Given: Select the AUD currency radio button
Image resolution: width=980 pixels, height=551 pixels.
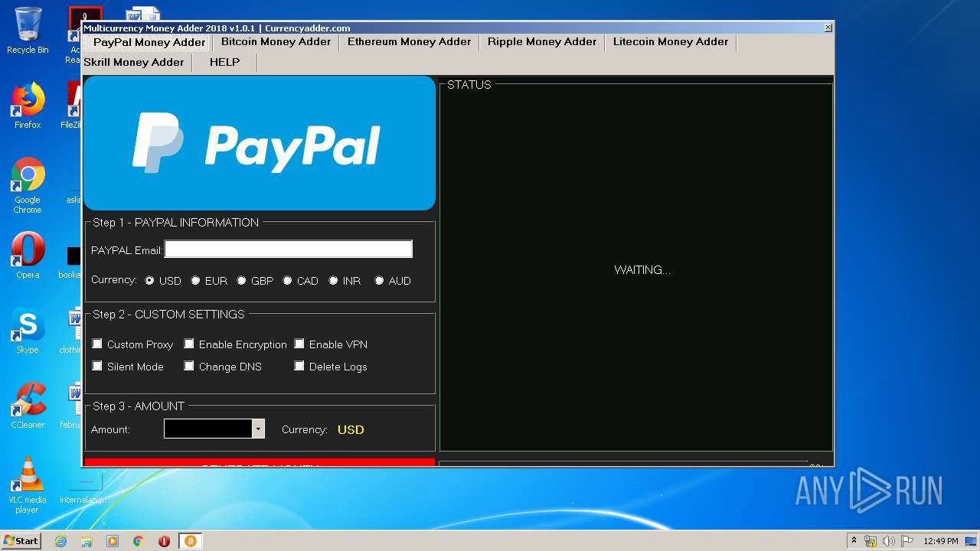Looking at the screenshot, I should coord(380,281).
